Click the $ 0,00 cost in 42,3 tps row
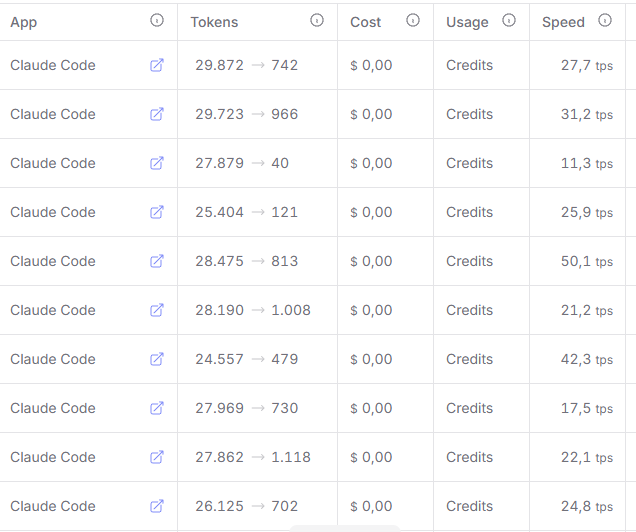Screen dimensions: 636x532 [371, 359]
